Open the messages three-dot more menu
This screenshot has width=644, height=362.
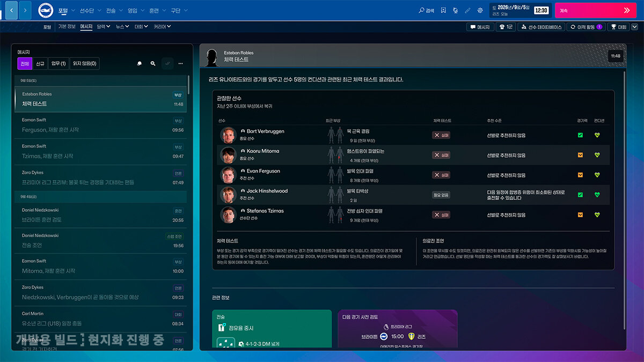point(181,63)
